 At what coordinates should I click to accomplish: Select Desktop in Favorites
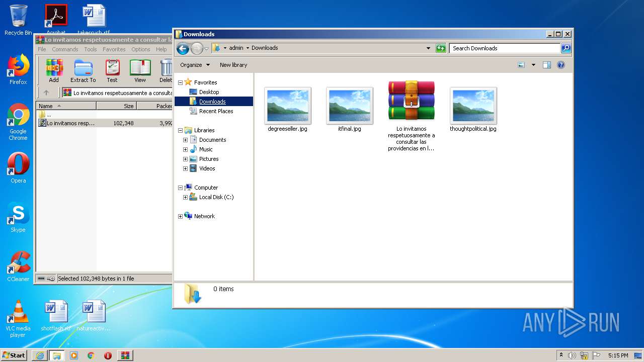(209, 92)
